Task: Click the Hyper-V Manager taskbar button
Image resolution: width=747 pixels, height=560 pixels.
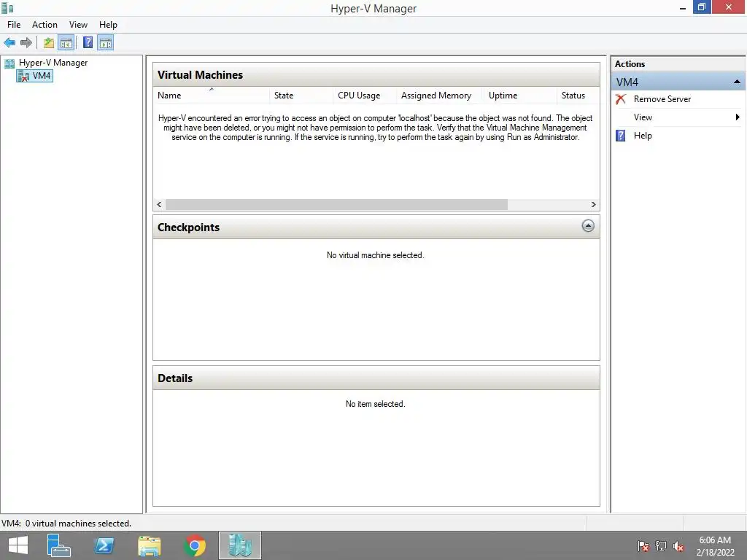Action: coord(239,545)
